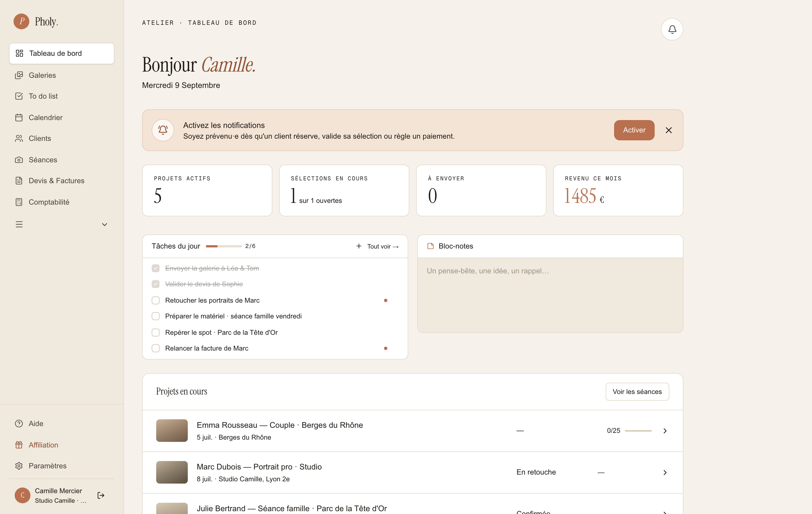Screen dimensions: 812x514
Task: Click the Séances camera icon
Action: [x=19, y=160]
